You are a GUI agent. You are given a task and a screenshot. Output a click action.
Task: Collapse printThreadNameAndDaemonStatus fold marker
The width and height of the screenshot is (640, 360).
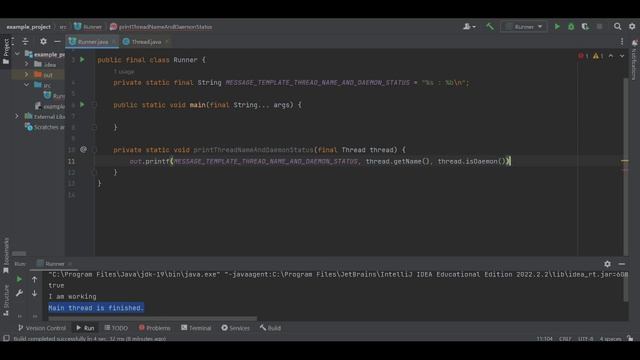94,150
